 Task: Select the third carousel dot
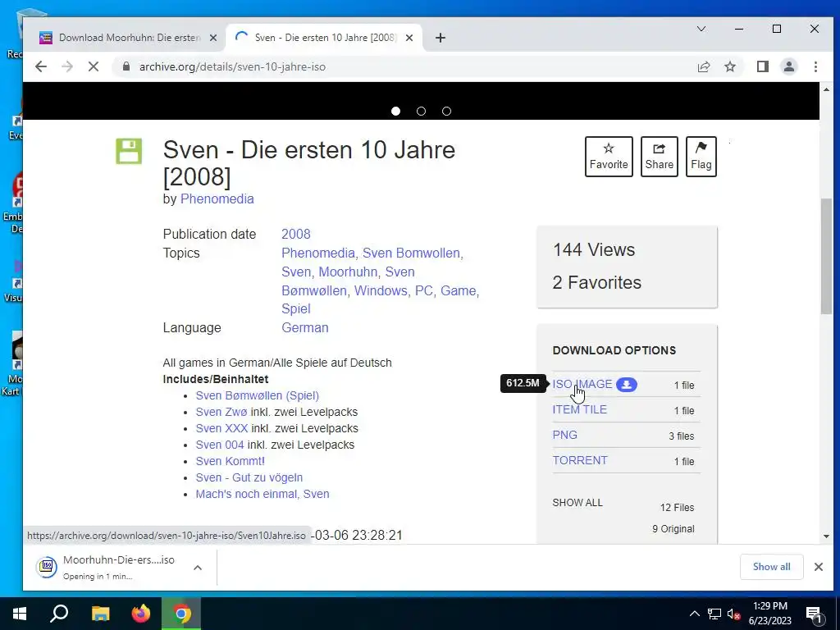[x=447, y=111]
